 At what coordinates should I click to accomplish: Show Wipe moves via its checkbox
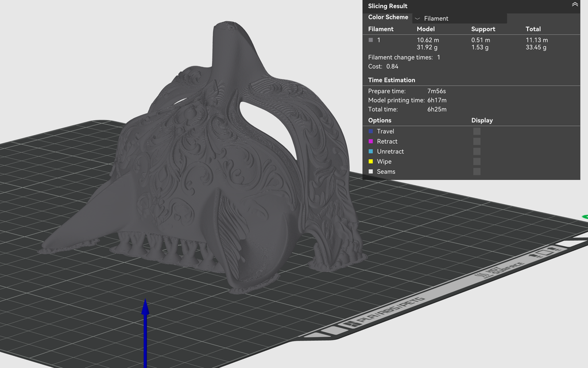pos(477,162)
